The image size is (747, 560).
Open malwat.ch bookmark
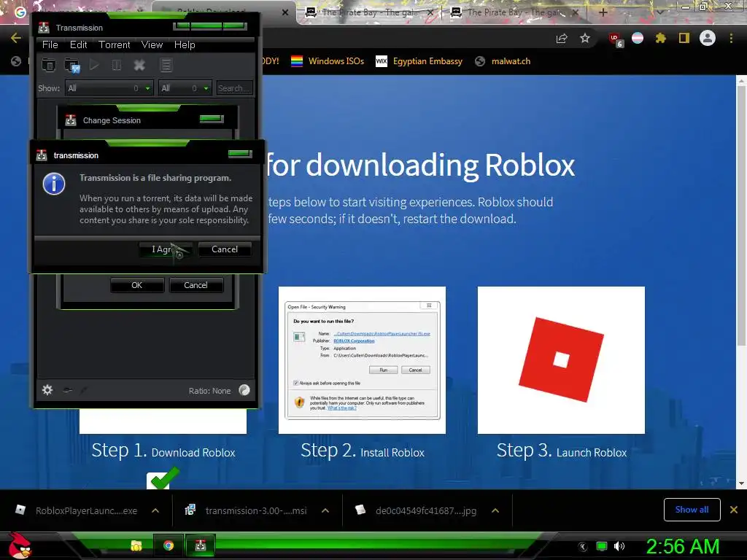503,61
